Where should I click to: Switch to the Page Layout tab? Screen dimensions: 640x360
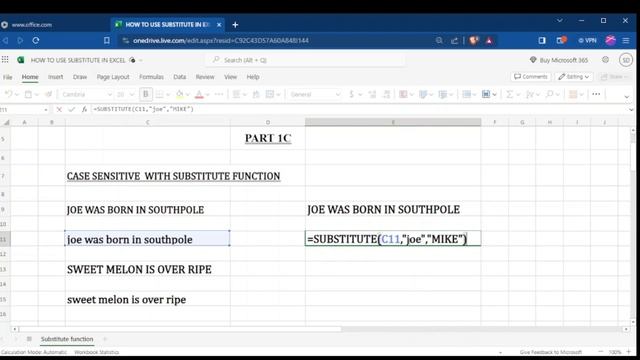(x=113, y=77)
